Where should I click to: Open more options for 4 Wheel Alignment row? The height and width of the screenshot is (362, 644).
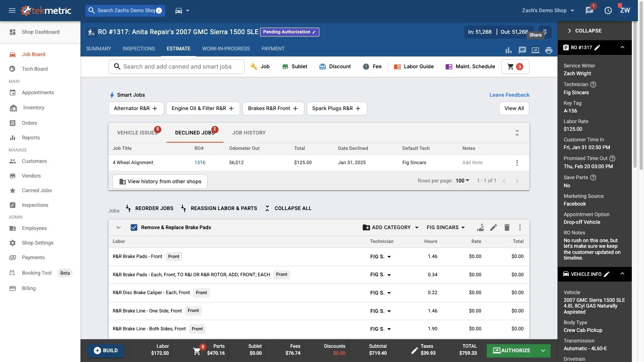coord(517,163)
